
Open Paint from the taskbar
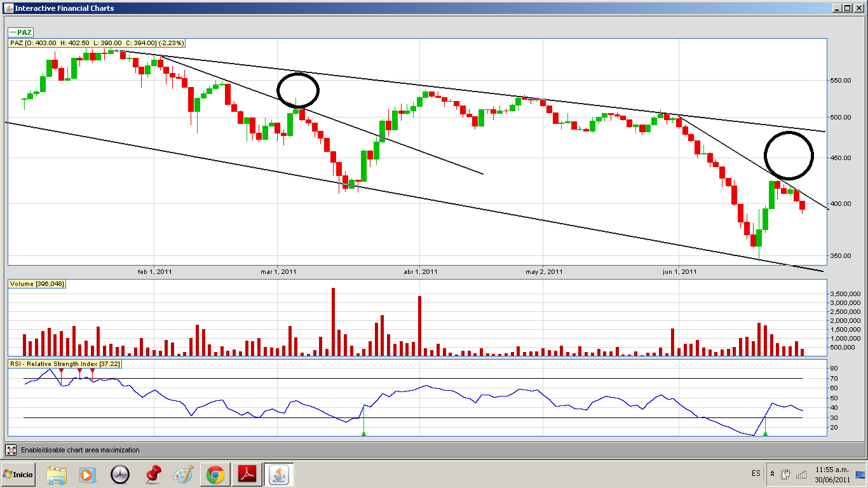(183, 475)
